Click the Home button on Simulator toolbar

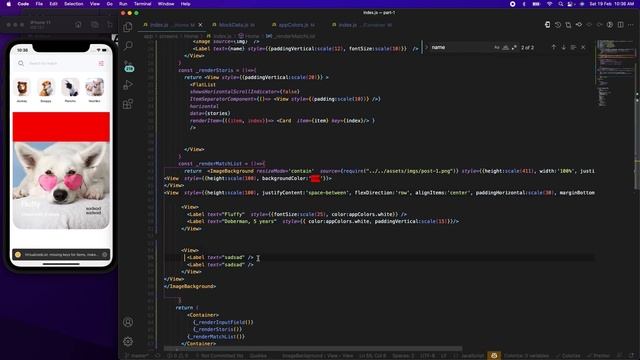pyautogui.click(x=78, y=25)
